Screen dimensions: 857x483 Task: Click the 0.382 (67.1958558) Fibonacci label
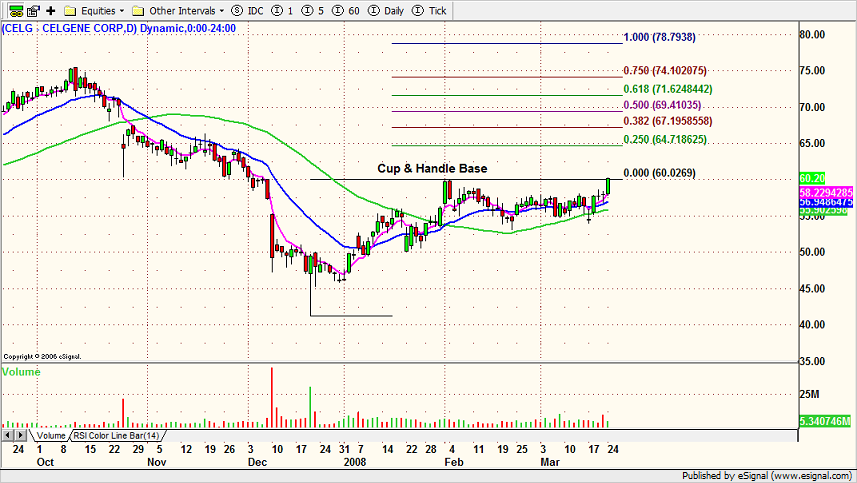668,121
